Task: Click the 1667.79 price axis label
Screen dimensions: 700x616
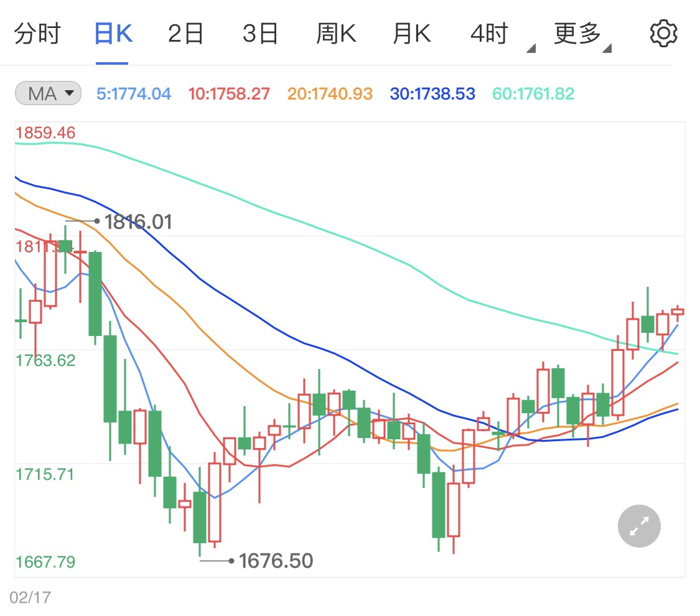Action: pos(45,561)
